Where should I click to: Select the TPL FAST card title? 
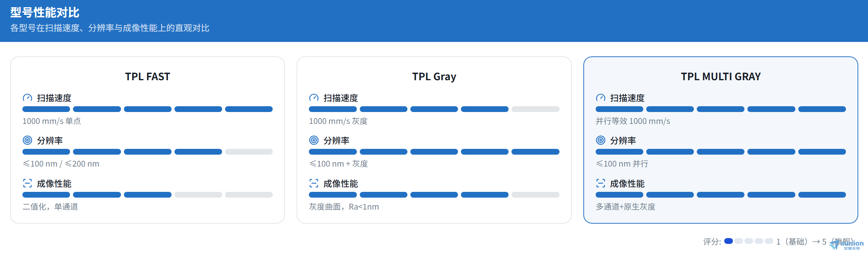coord(147,77)
